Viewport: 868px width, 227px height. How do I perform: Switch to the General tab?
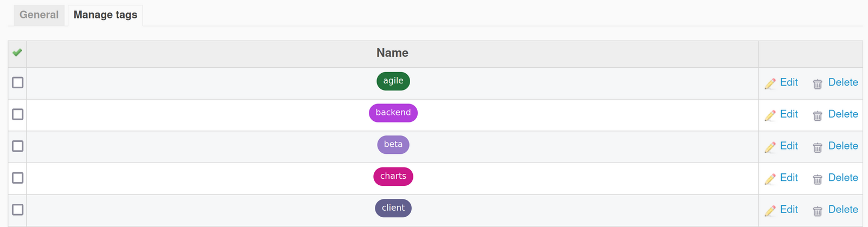(39, 15)
